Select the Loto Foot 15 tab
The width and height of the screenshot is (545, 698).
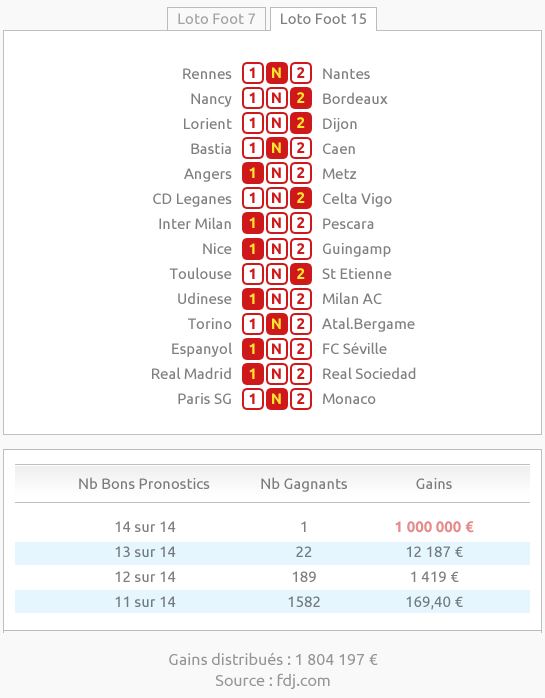323,19
